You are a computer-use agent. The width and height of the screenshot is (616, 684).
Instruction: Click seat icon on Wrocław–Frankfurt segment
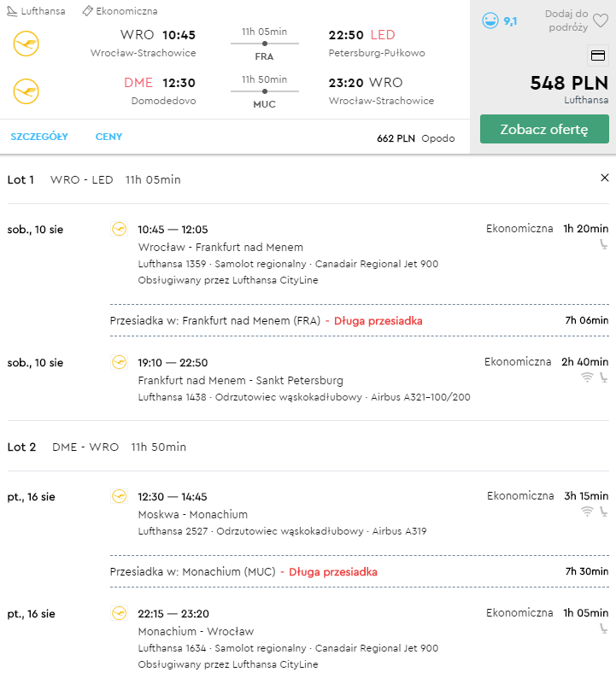coord(603,244)
